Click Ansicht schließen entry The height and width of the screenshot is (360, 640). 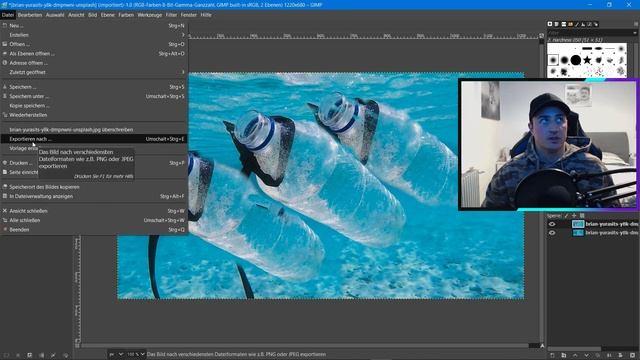tap(93, 211)
